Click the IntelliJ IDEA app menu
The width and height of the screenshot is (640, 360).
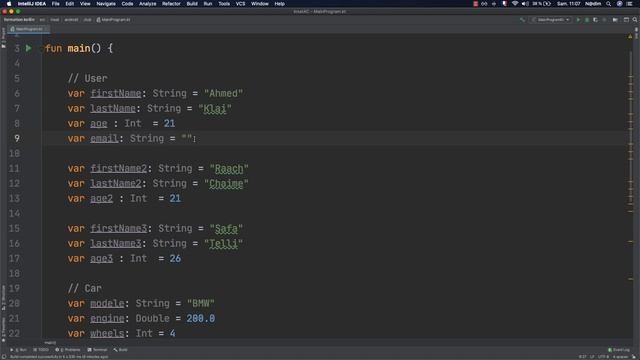31,4
